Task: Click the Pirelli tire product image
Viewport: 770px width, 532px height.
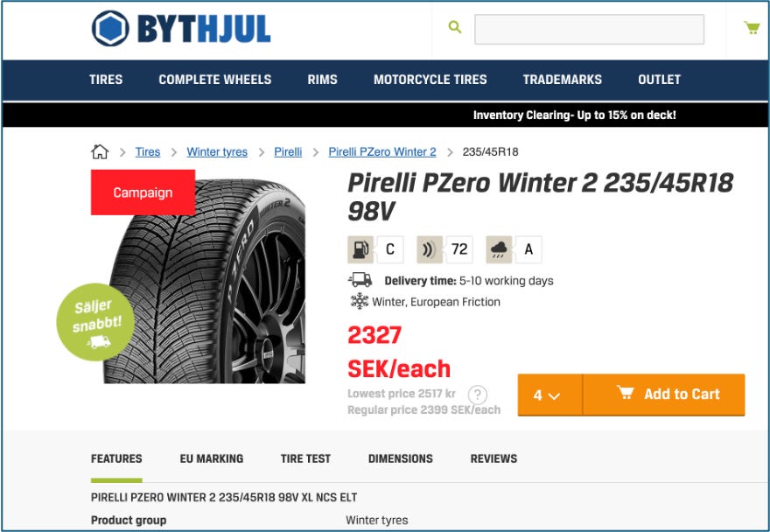Action: pyautogui.click(x=204, y=281)
